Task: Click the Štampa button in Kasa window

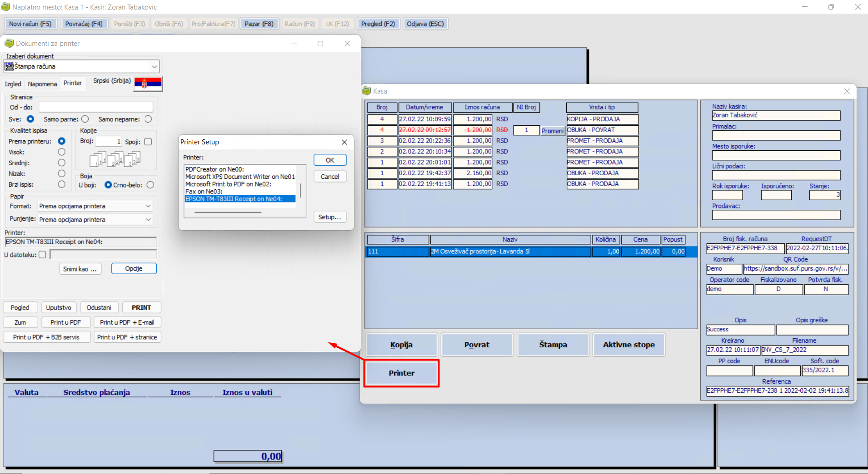Action: coord(553,345)
